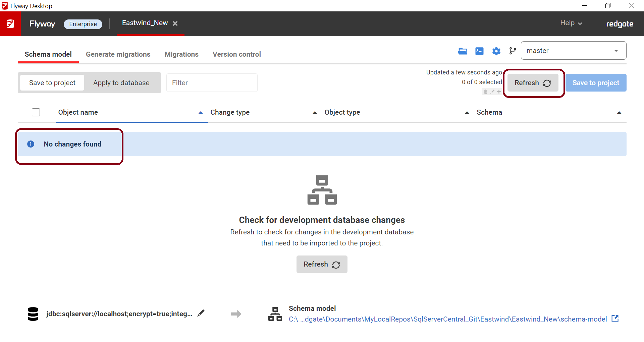Click the pencil to edit database connection

pos(201,313)
